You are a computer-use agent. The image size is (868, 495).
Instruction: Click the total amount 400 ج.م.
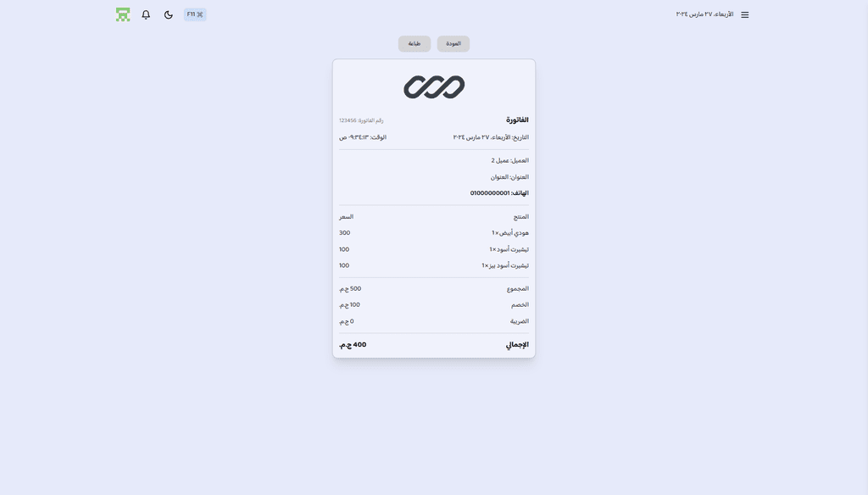click(x=353, y=345)
